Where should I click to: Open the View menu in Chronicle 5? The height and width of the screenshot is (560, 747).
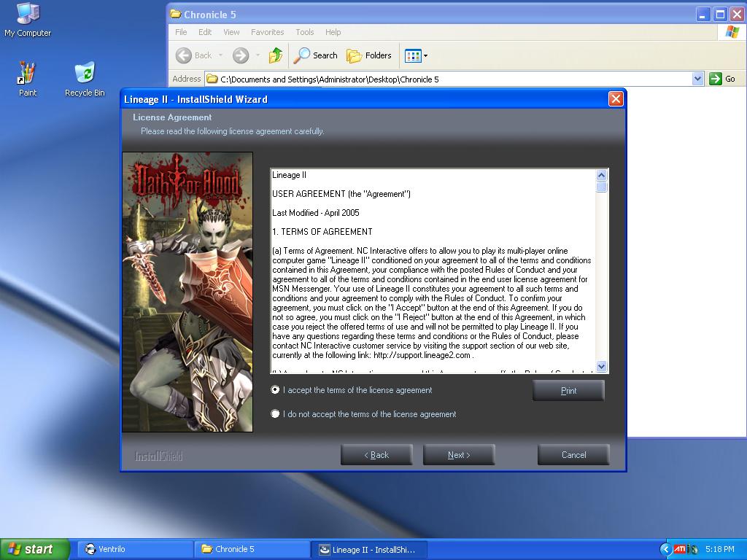(231, 32)
